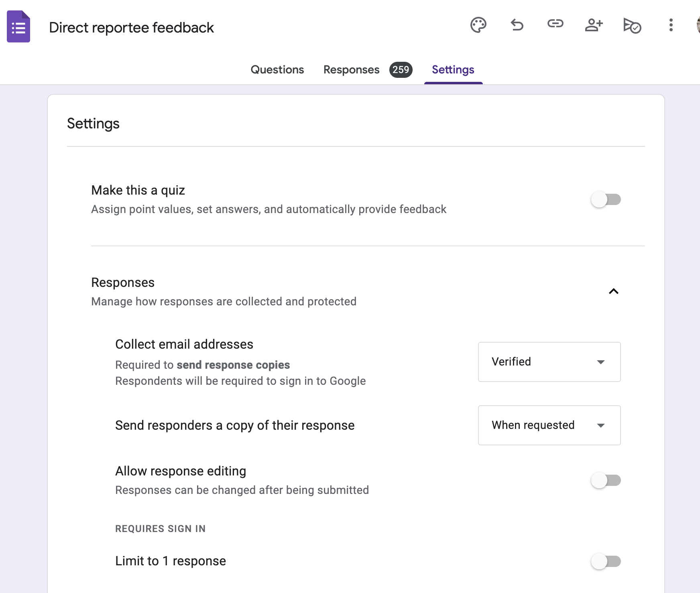
Task: Copy the responder link
Action: (555, 25)
